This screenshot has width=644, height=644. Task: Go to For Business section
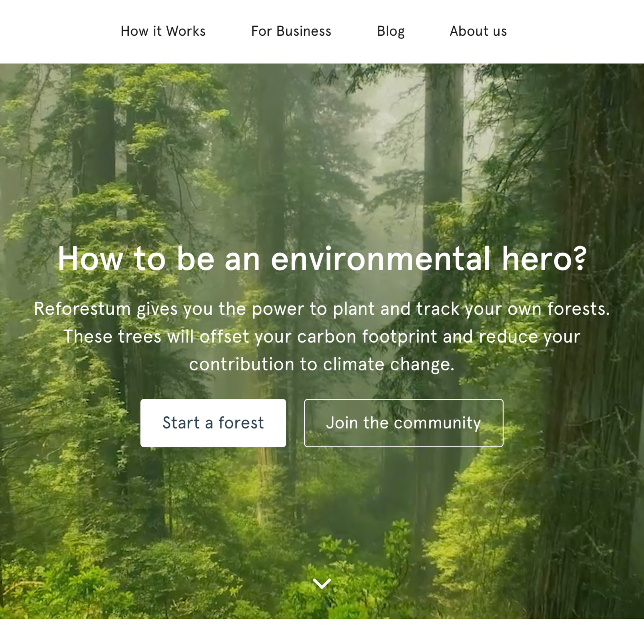tap(291, 31)
